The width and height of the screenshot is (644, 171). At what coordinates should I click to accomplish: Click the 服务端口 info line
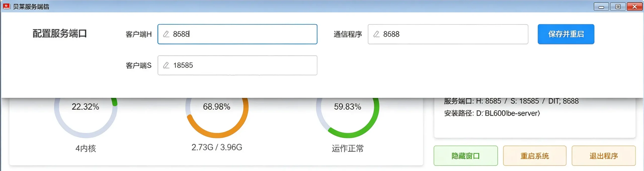tap(511, 101)
